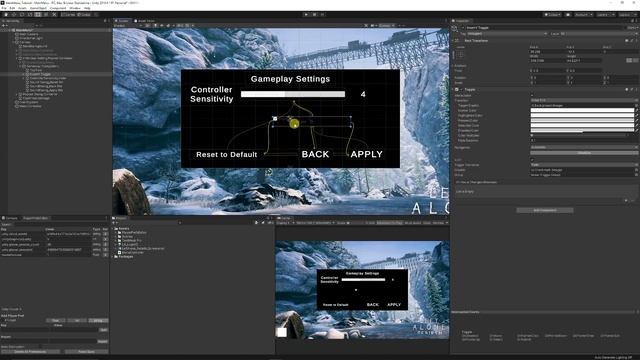The height and width of the screenshot is (360, 640).
Task: Switch to the Asset Store tab
Action: 144,21
